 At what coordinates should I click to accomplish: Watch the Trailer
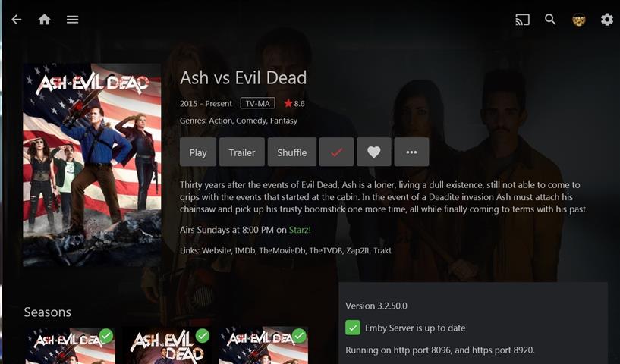click(242, 152)
